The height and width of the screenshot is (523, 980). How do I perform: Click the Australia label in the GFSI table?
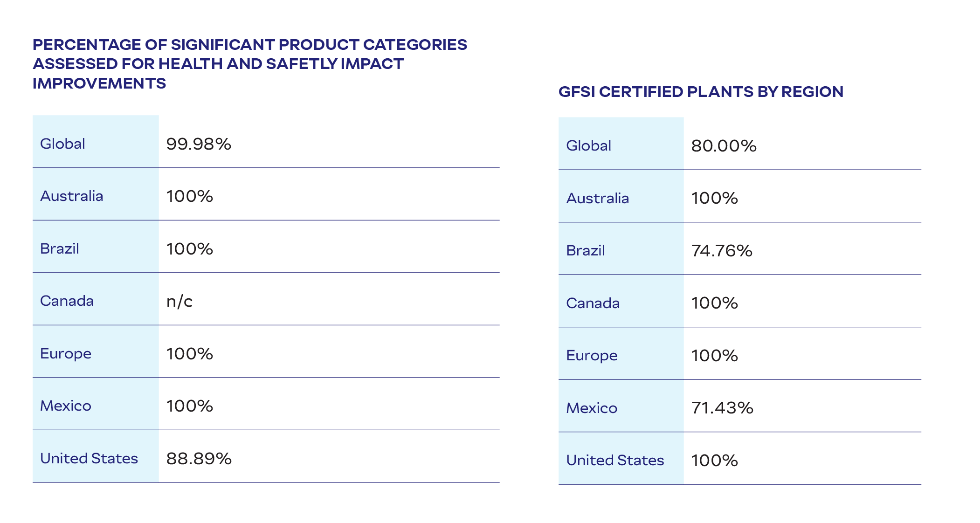click(x=597, y=199)
